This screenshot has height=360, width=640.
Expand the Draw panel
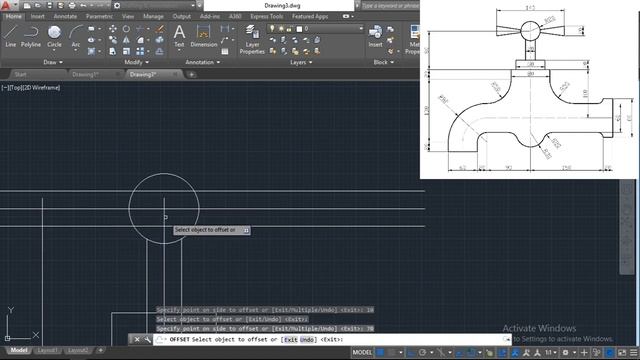click(53, 62)
